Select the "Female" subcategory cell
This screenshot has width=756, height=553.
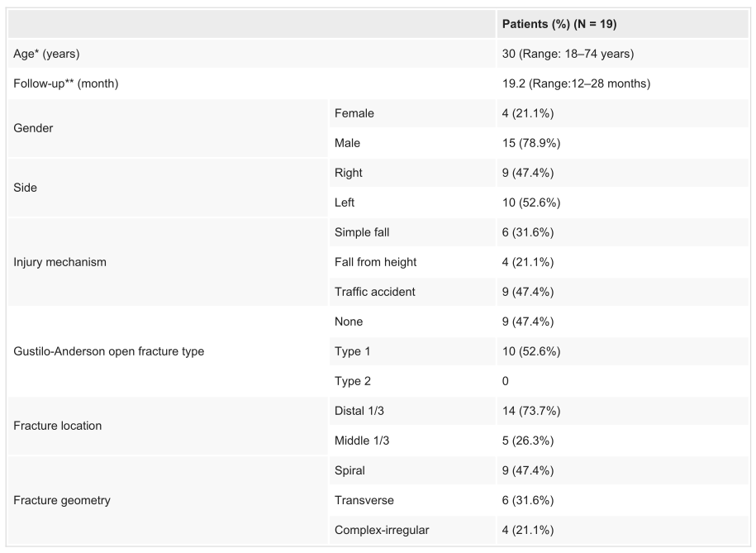click(x=354, y=113)
